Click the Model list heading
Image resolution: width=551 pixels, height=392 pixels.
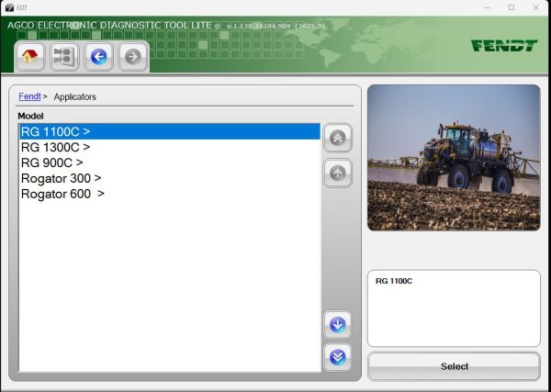[30, 116]
